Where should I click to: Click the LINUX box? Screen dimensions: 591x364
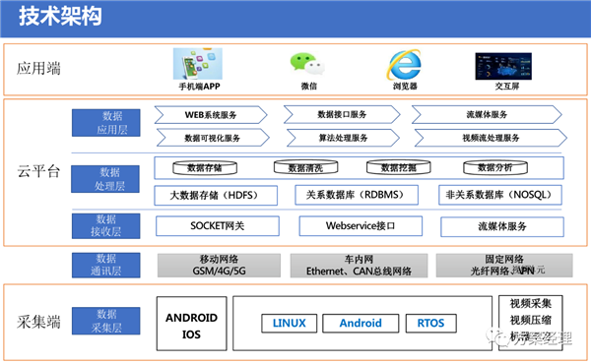pyautogui.click(x=289, y=324)
